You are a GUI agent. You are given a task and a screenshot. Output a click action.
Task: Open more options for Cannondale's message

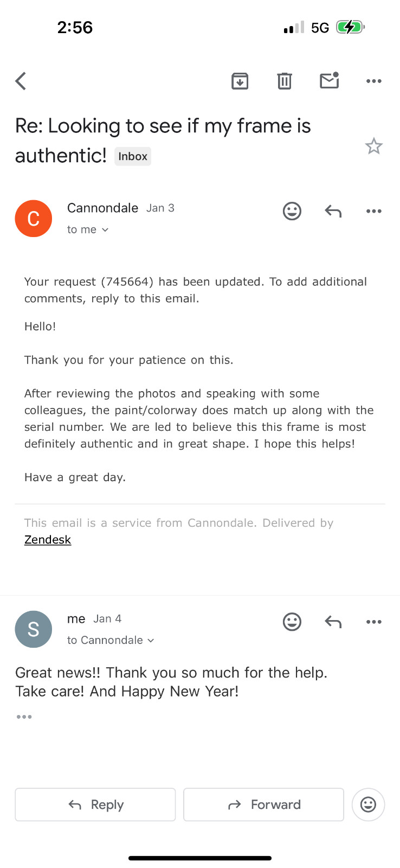(374, 211)
